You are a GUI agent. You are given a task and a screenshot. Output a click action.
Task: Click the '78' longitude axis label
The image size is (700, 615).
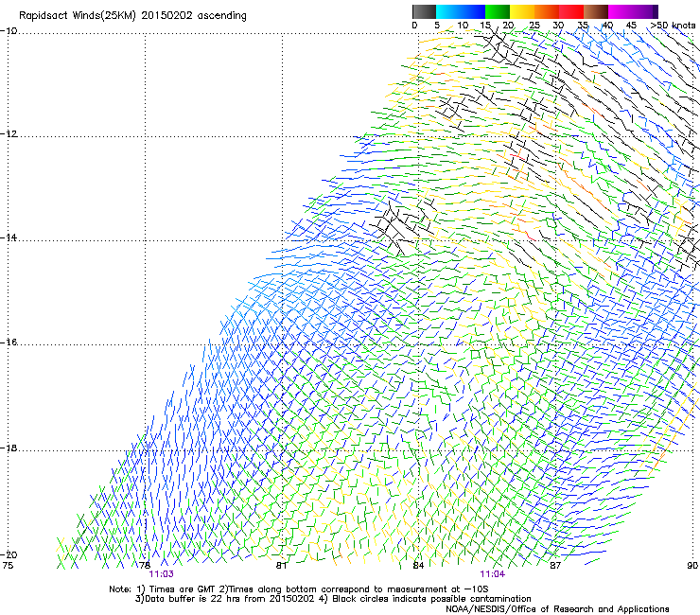click(145, 566)
